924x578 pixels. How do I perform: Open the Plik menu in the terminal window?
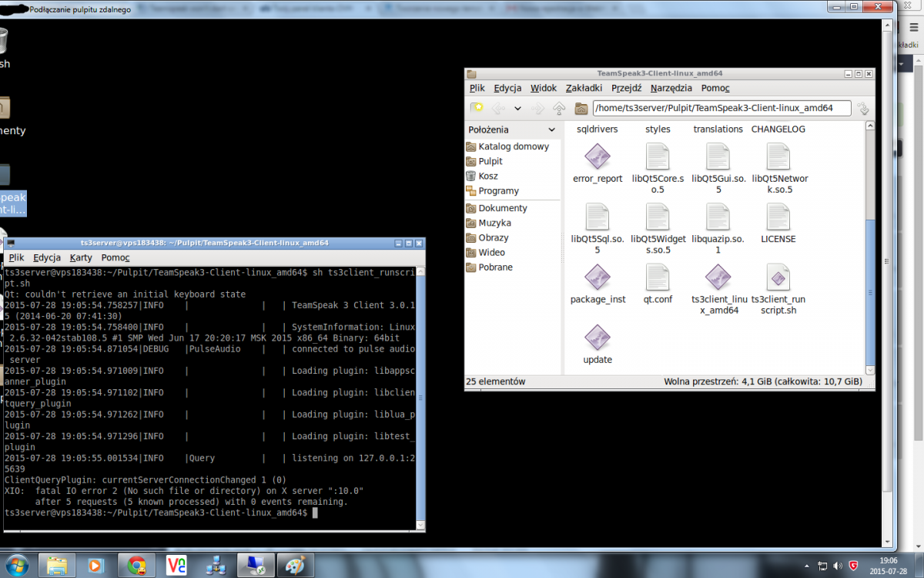(16, 257)
